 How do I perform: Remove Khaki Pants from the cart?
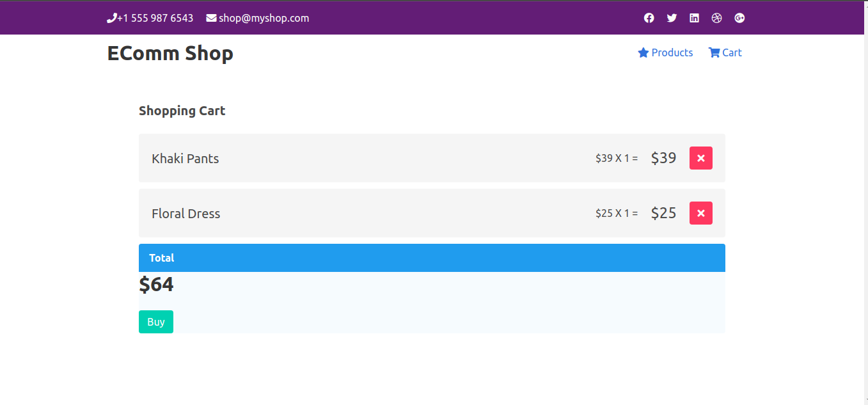click(x=701, y=158)
